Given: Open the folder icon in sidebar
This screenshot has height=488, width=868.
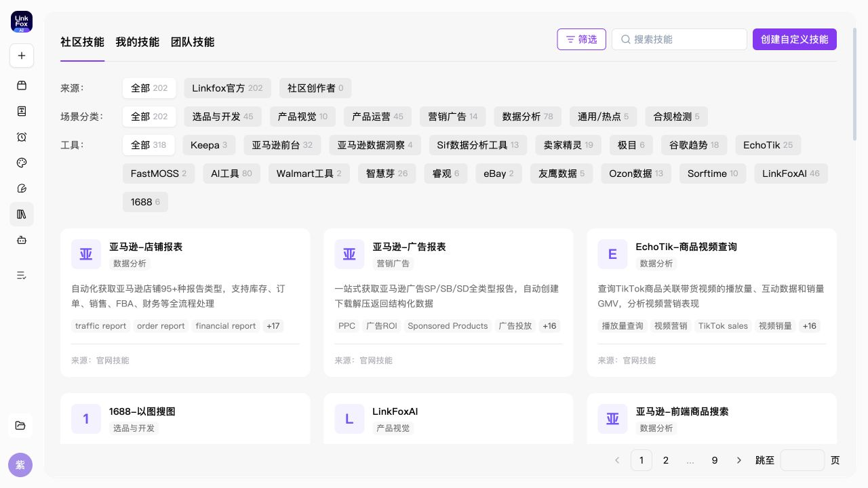Looking at the screenshot, I should point(20,426).
